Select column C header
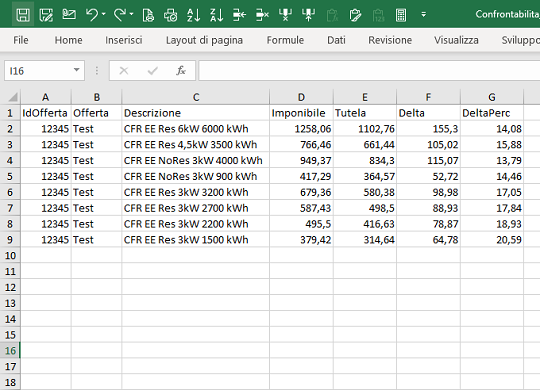The height and width of the screenshot is (390, 540). point(196,97)
